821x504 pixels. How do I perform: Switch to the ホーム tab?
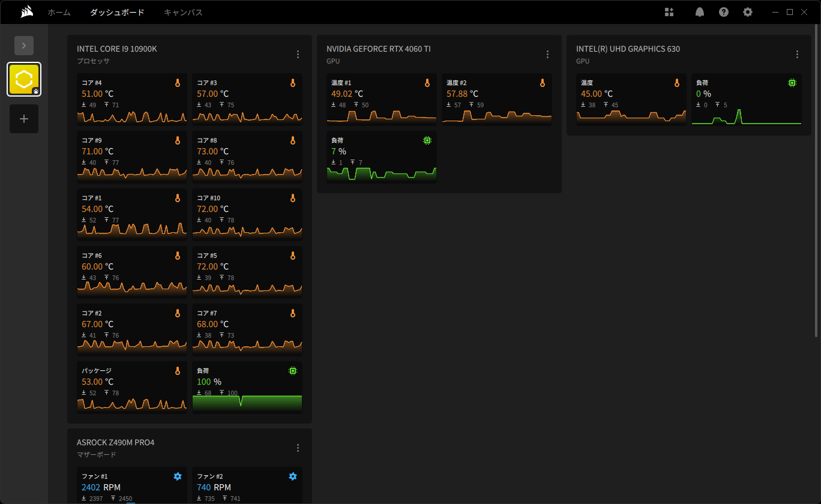point(59,12)
